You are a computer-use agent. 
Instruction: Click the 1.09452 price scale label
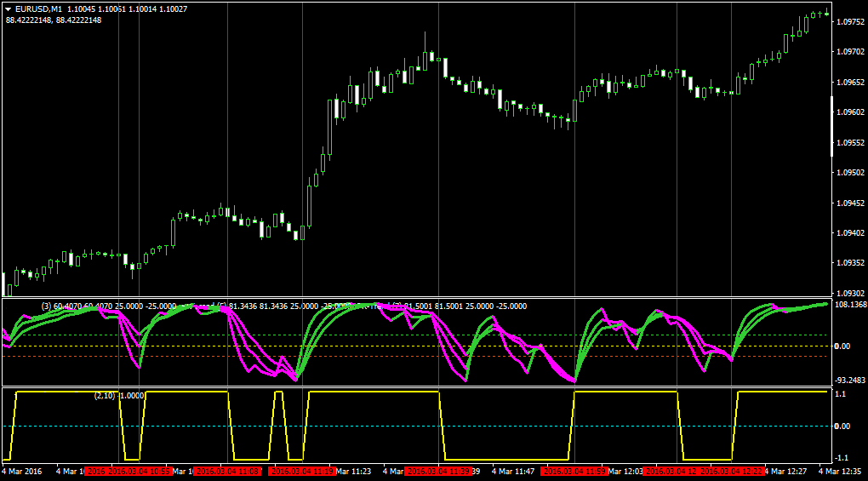[x=851, y=203]
